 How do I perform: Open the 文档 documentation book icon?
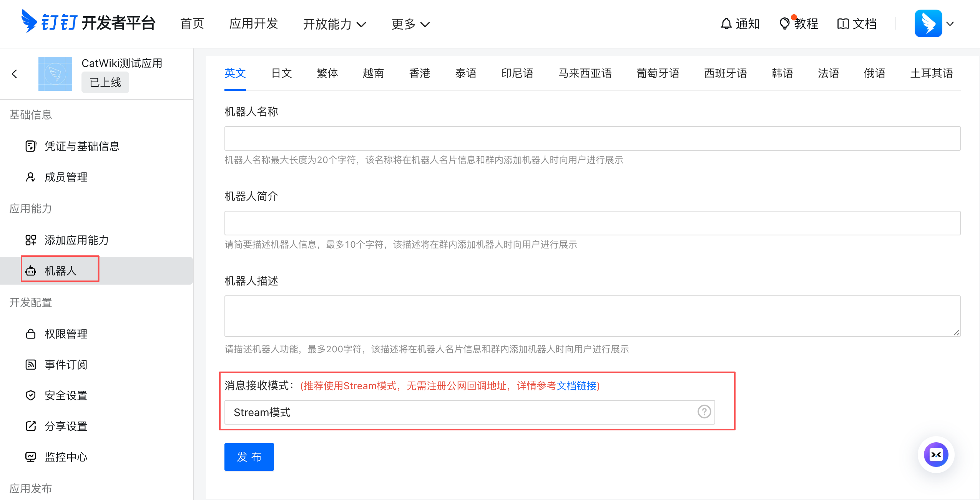click(843, 24)
